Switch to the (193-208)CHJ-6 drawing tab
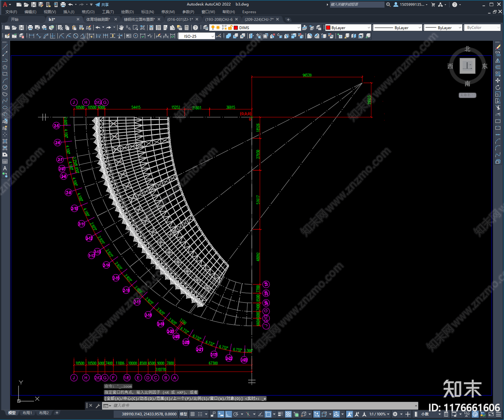504x420 pixels. coord(219,19)
